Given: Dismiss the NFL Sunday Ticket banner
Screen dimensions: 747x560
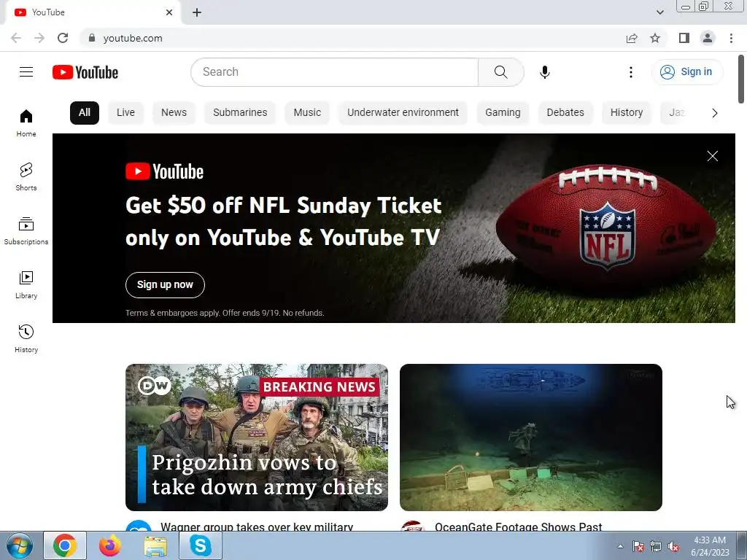Looking at the screenshot, I should coord(712,156).
